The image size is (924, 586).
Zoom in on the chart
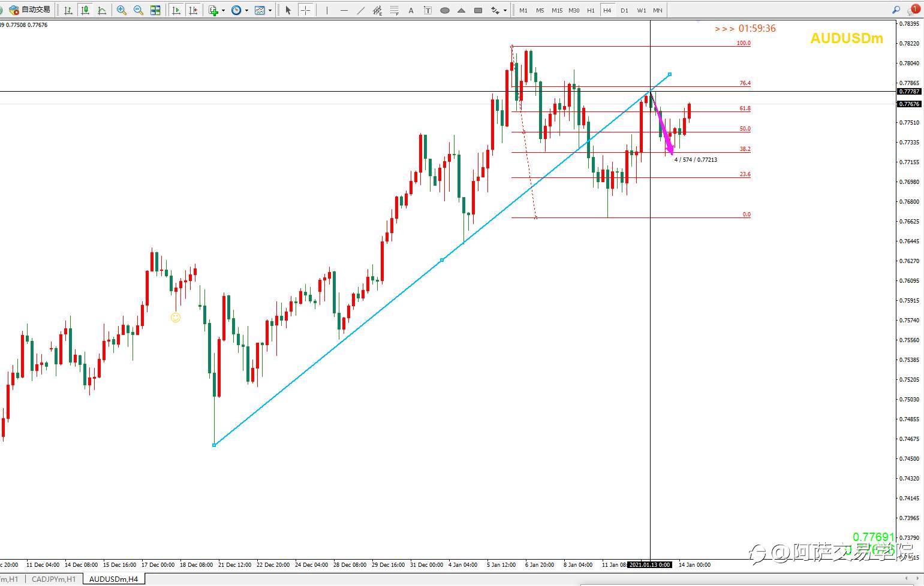tap(122, 10)
